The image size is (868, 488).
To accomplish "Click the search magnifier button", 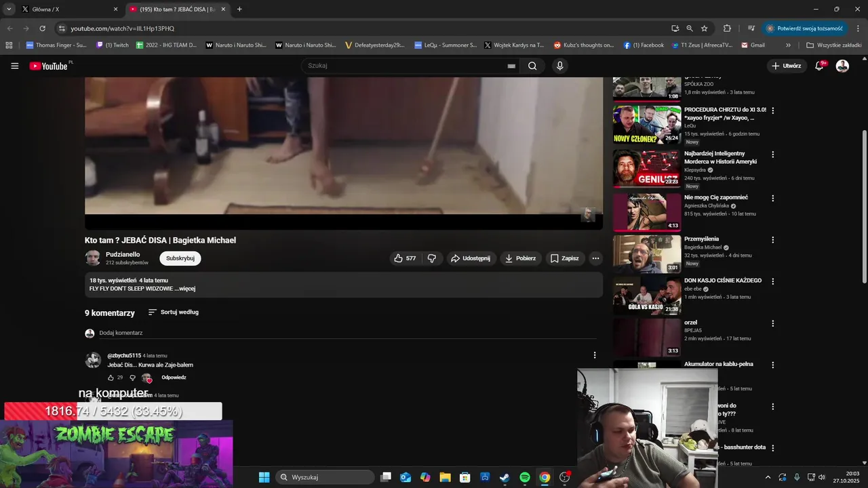I will [x=532, y=66].
